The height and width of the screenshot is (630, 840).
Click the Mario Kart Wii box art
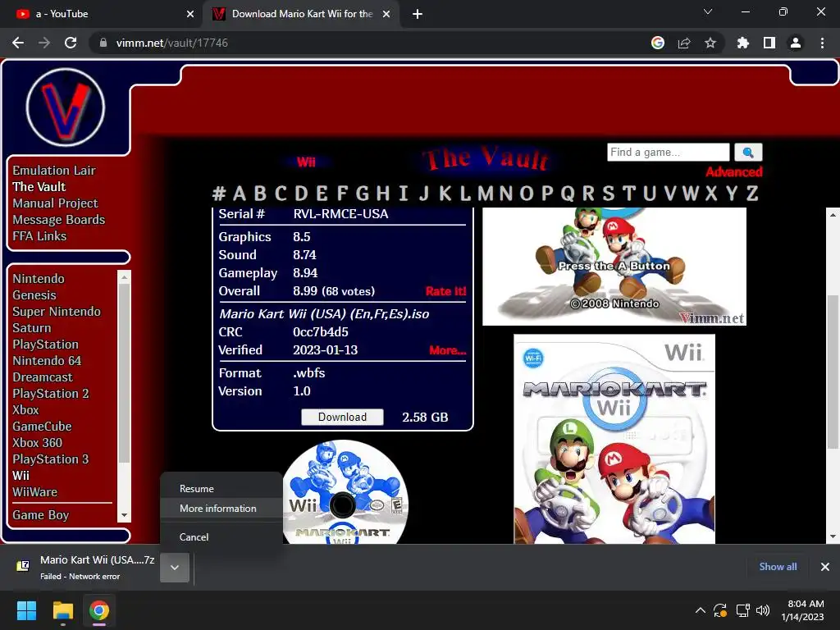(x=614, y=439)
